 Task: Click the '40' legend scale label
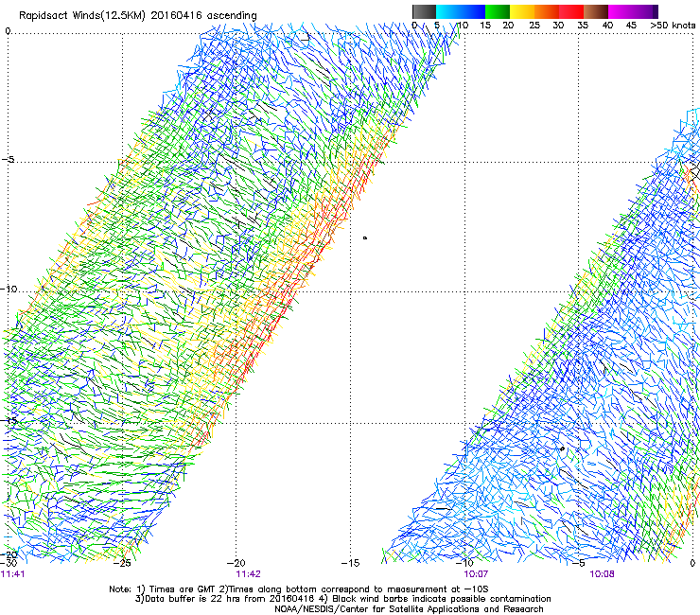coord(607,25)
